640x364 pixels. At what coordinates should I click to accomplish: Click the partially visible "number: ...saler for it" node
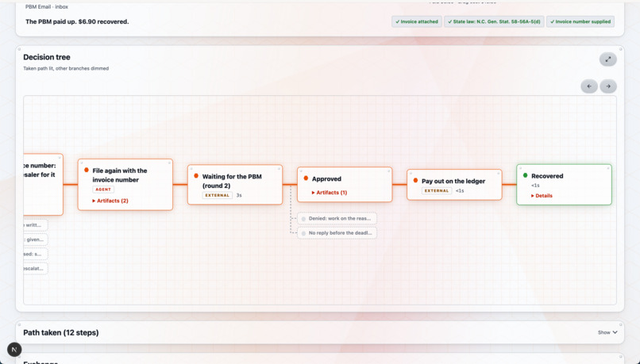[x=43, y=184]
